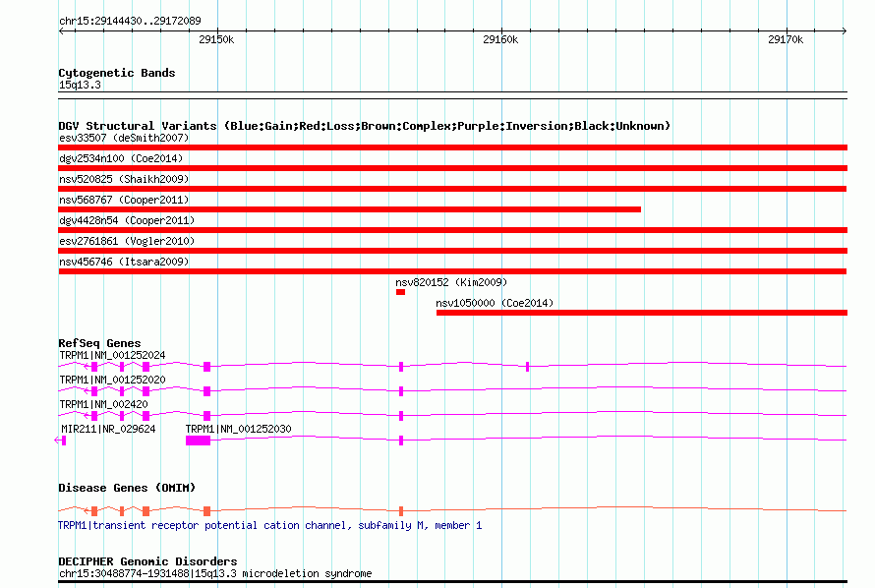Click the 29170k ruler tick label
Screen dimensions: 875x588
pyautogui.click(x=786, y=39)
